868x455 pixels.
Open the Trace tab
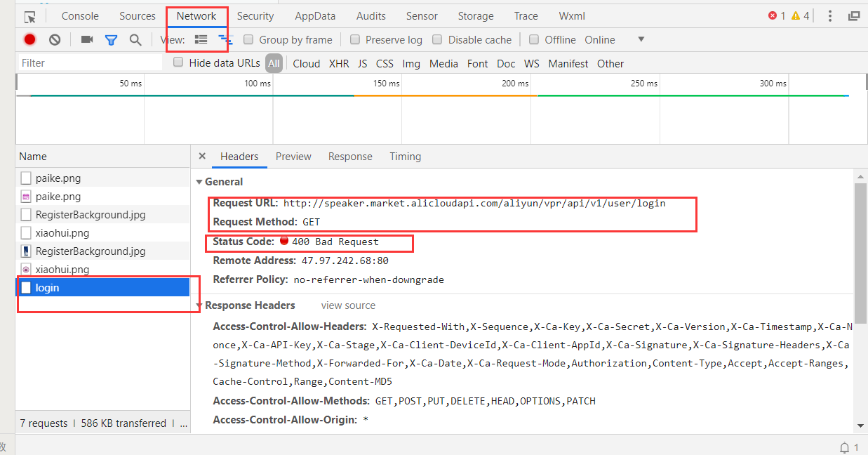click(526, 16)
